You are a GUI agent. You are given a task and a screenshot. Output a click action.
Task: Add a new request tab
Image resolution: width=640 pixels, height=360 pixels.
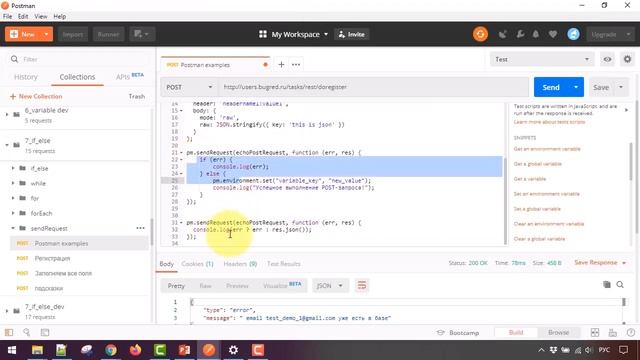281,64
